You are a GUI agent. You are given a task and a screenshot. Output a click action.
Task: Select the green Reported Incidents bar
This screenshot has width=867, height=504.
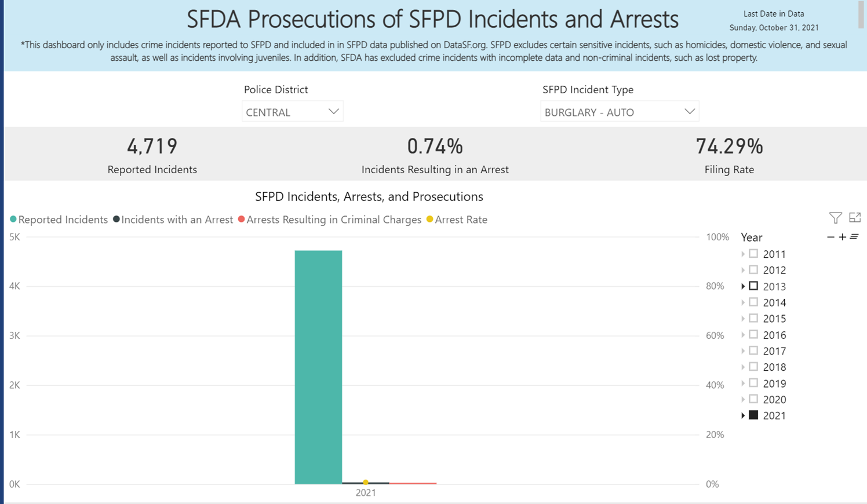pyautogui.click(x=318, y=367)
